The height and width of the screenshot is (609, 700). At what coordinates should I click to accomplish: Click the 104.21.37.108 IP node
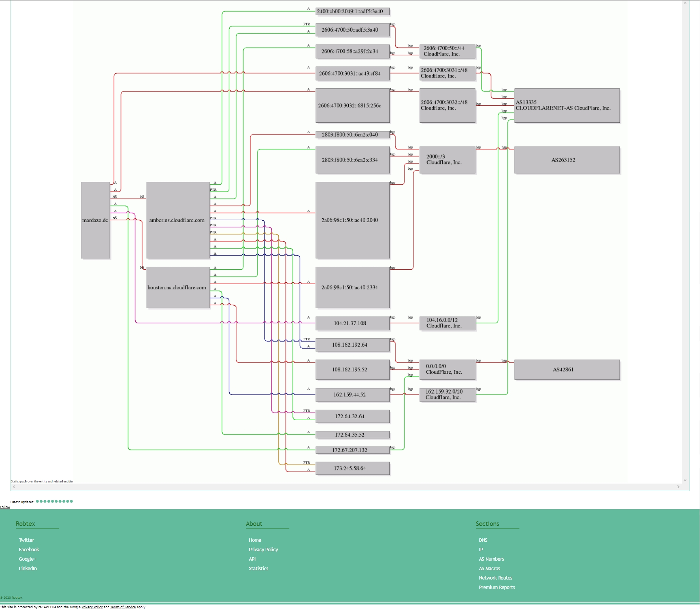click(352, 323)
